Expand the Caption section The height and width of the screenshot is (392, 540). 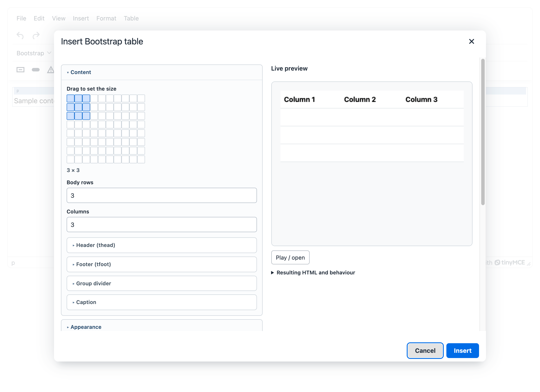[x=162, y=302]
